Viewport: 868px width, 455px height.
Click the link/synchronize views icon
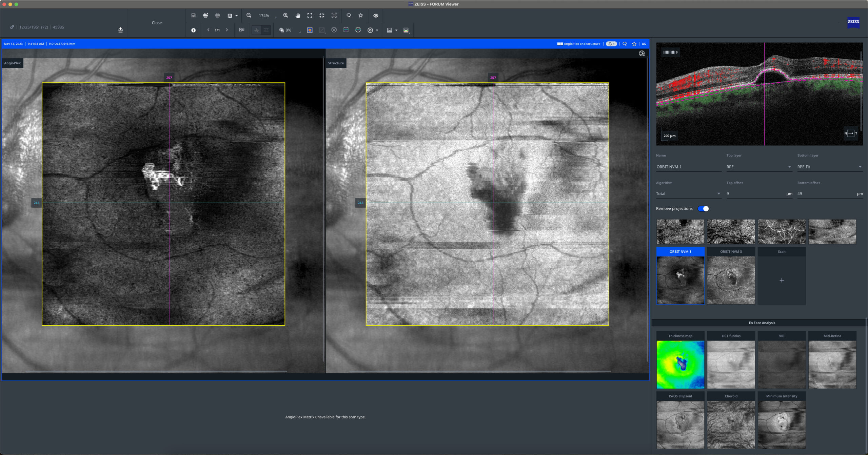pos(242,30)
